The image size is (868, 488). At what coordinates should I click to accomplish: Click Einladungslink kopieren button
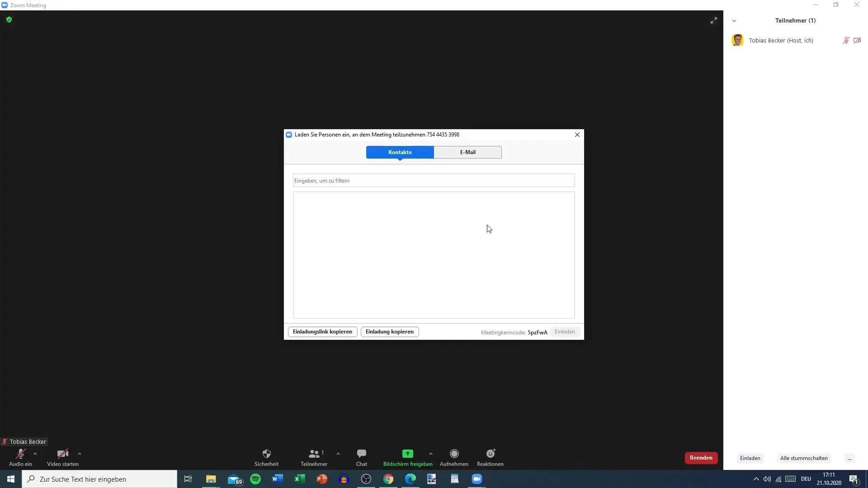point(322,332)
